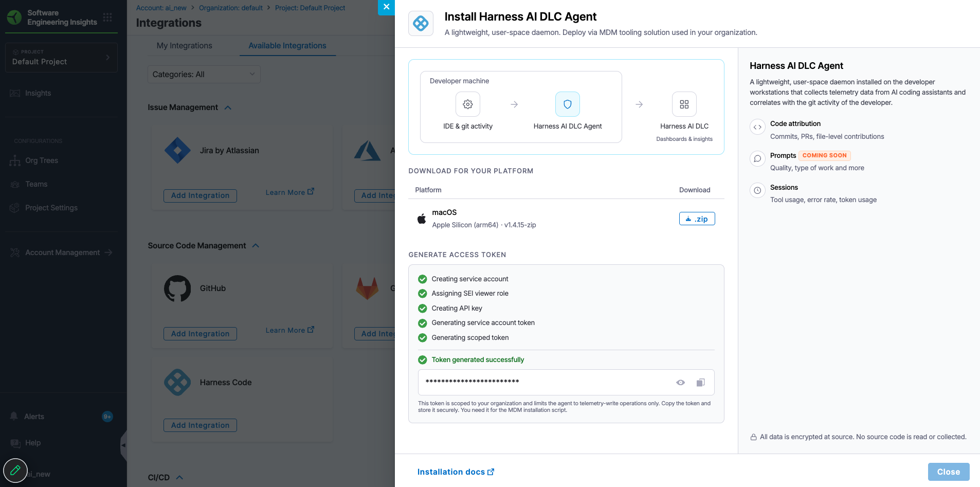Screen dimensions: 980x487
Task: Open the module switcher grid icon
Action: pyautogui.click(x=107, y=17)
